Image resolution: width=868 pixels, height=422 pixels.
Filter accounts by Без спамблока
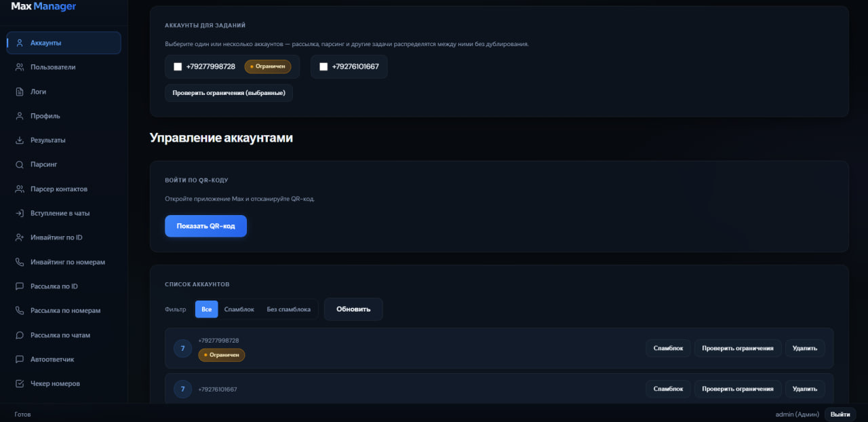[288, 309]
